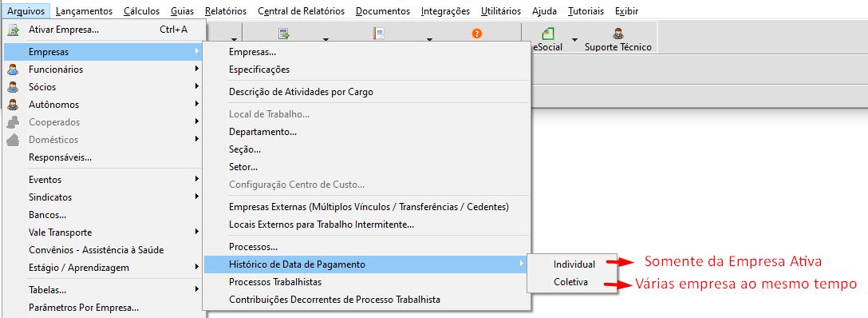The image size is (868, 318).
Task: Expand the Sócios submenu arrow
Action: coord(196,87)
